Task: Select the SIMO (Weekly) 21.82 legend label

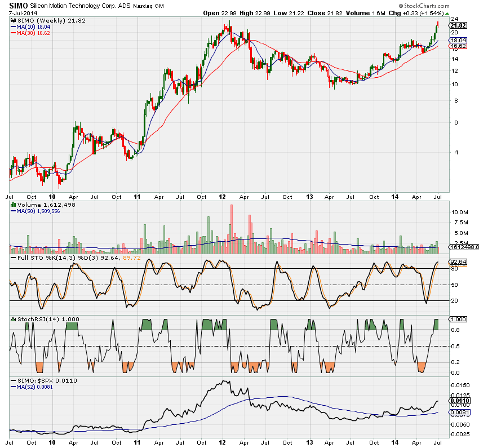Action: (51, 20)
